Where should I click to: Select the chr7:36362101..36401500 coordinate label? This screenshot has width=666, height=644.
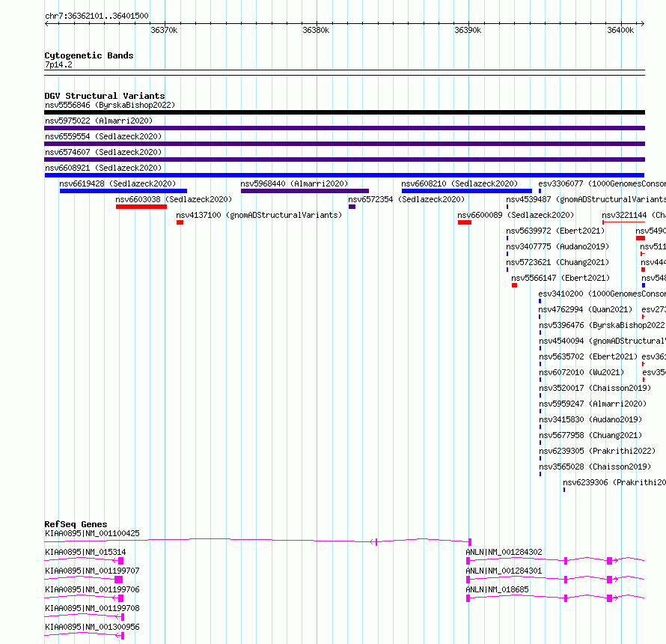(97, 16)
